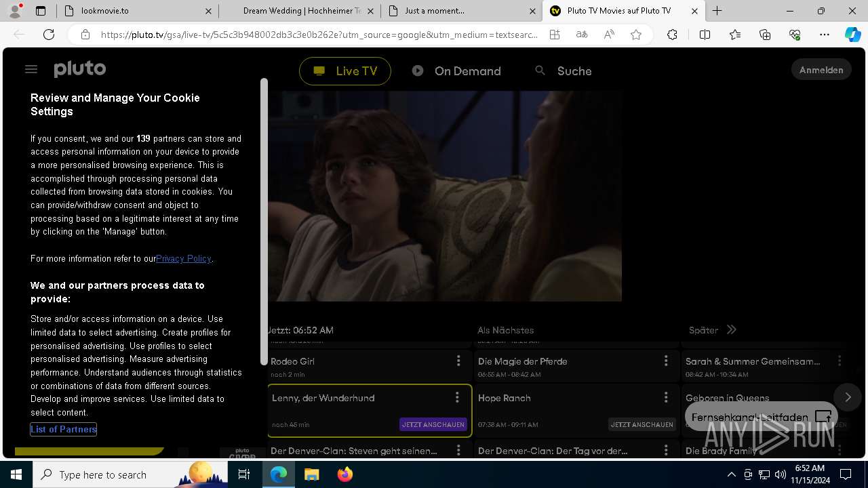Click the Anmelden button

(821, 70)
